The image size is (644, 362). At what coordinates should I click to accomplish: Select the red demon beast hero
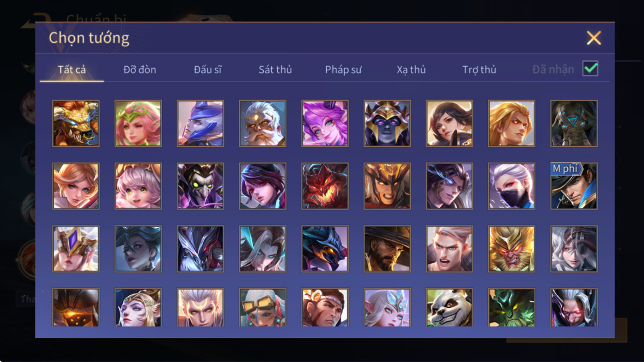tap(325, 186)
